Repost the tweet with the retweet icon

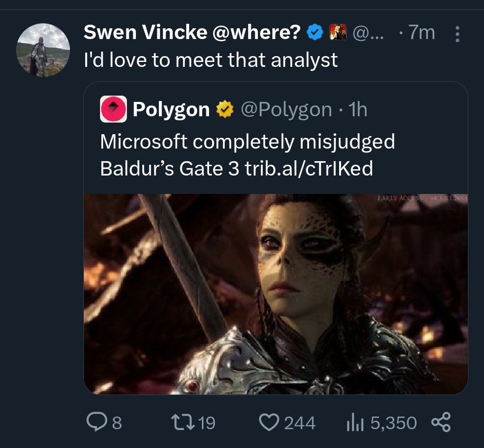click(183, 422)
